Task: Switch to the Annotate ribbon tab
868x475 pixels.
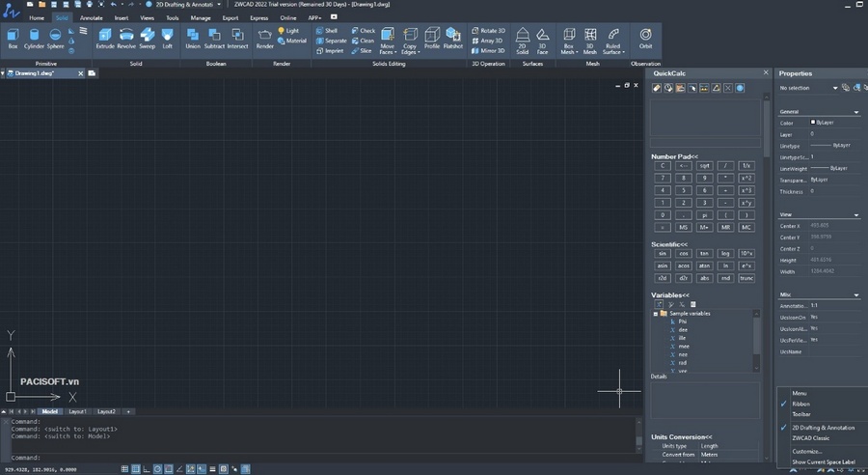Action: (92, 17)
